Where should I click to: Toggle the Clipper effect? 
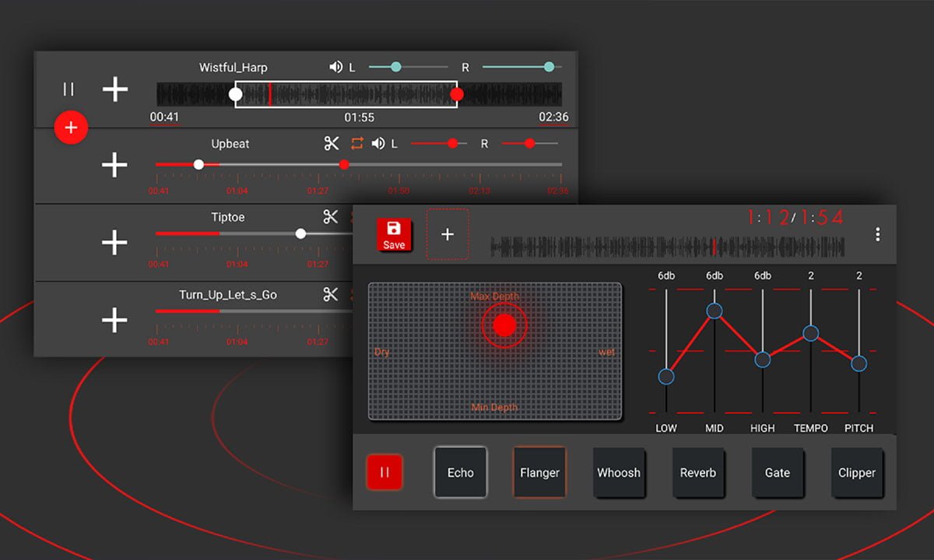pyautogui.click(x=857, y=472)
